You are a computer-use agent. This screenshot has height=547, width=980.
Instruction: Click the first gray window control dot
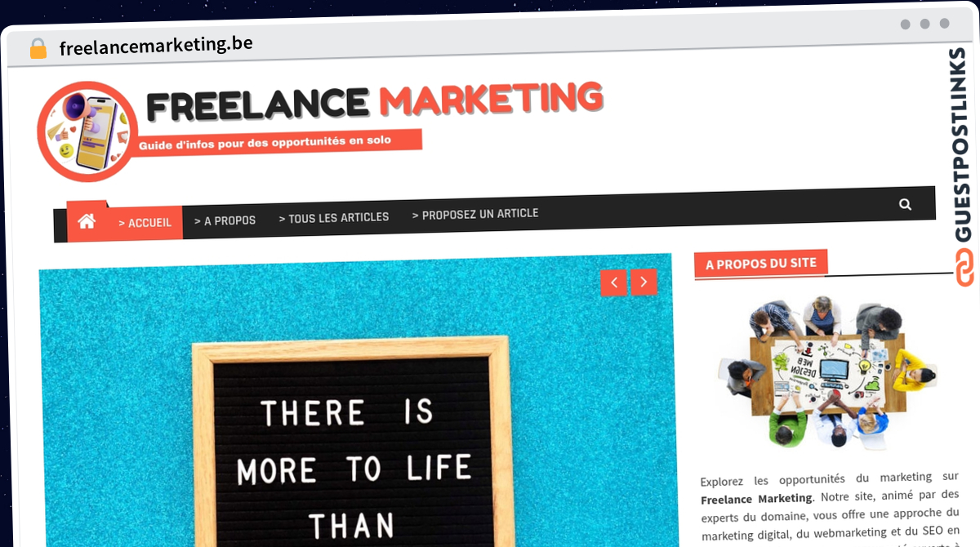tap(906, 24)
